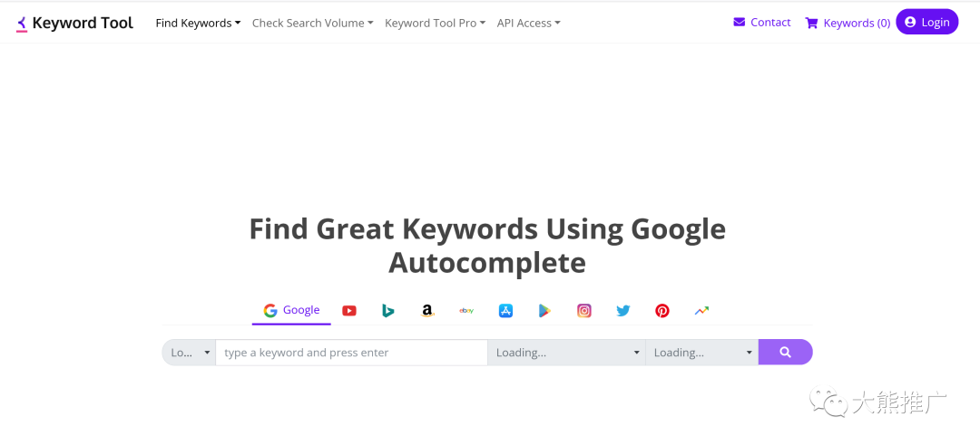Open the Loading dropdown beside the search button

click(701, 353)
